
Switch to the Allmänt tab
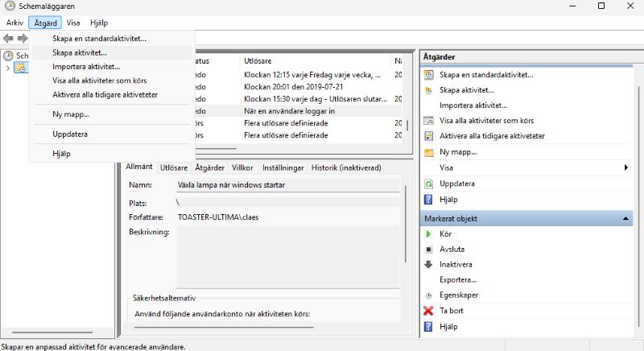click(138, 167)
